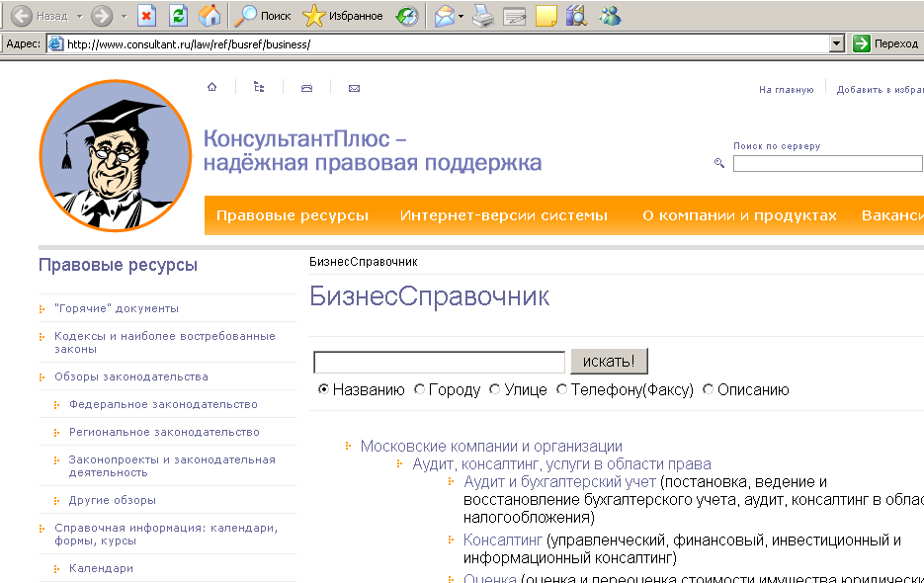Open the Оценка category link

[x=490, y=578]
